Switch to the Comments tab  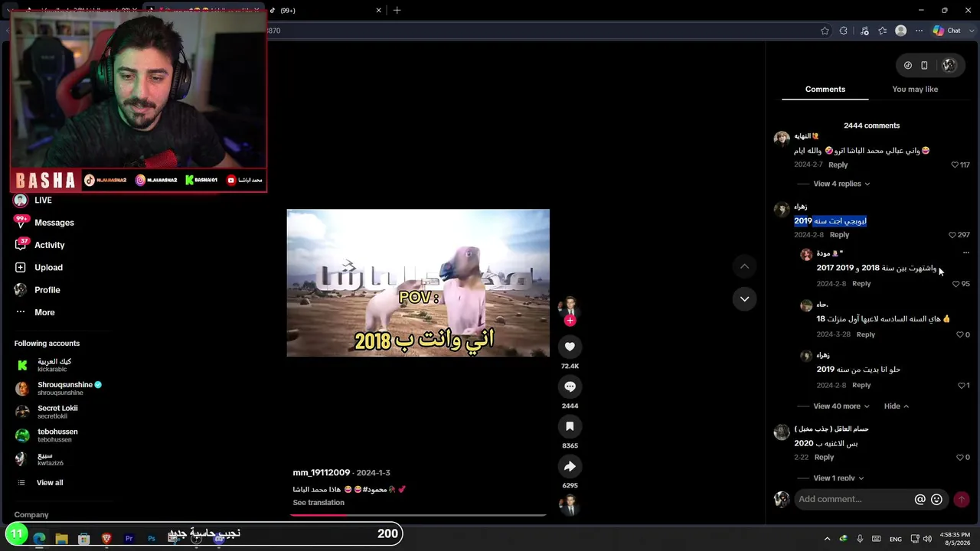click(825, 90)
